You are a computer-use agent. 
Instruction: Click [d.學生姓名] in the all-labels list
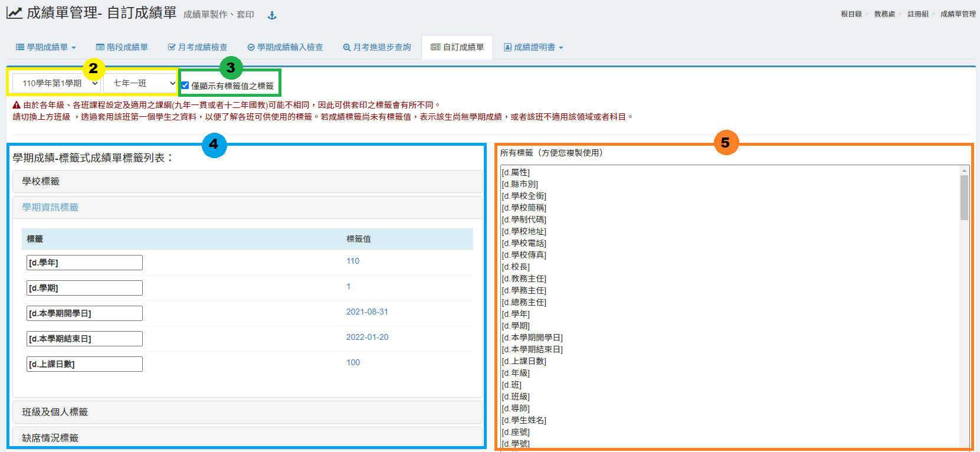(524, 420)
